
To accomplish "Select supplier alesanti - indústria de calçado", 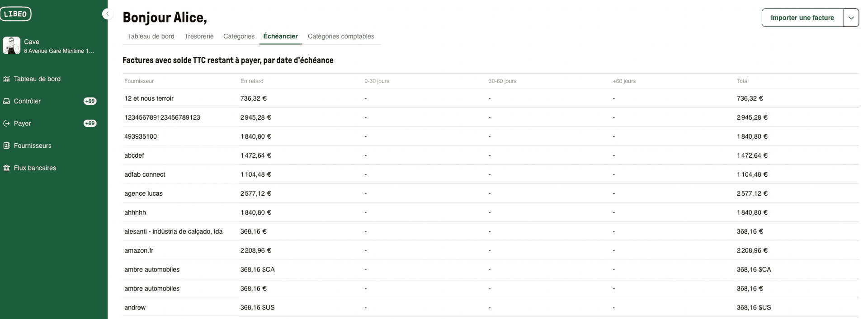I will tap(174, 231).
